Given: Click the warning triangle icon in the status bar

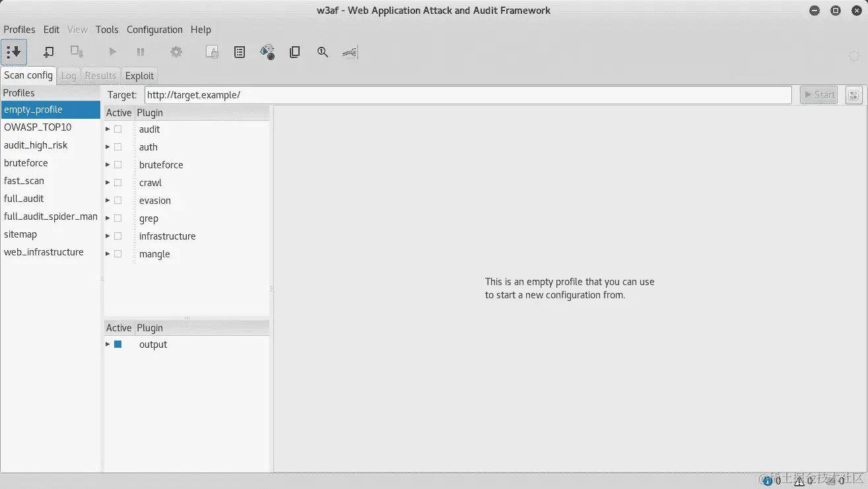Looking at the screenshot, I should (799, 481).
